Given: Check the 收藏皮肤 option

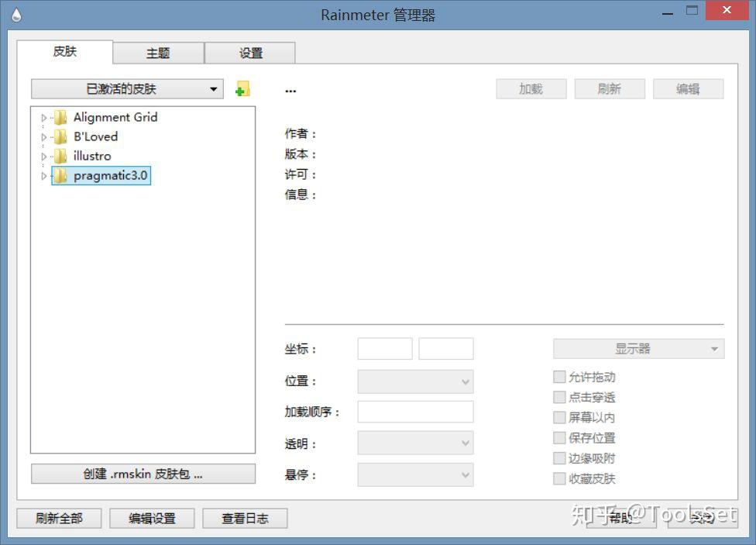Looking at the screenshot, I should pos(559,479).
